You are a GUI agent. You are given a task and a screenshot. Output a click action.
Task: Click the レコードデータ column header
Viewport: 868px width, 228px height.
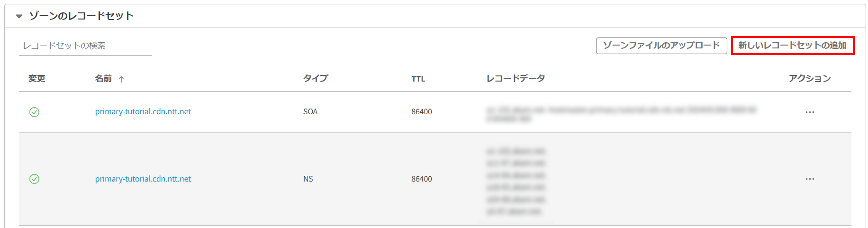(x=515, y=78)
